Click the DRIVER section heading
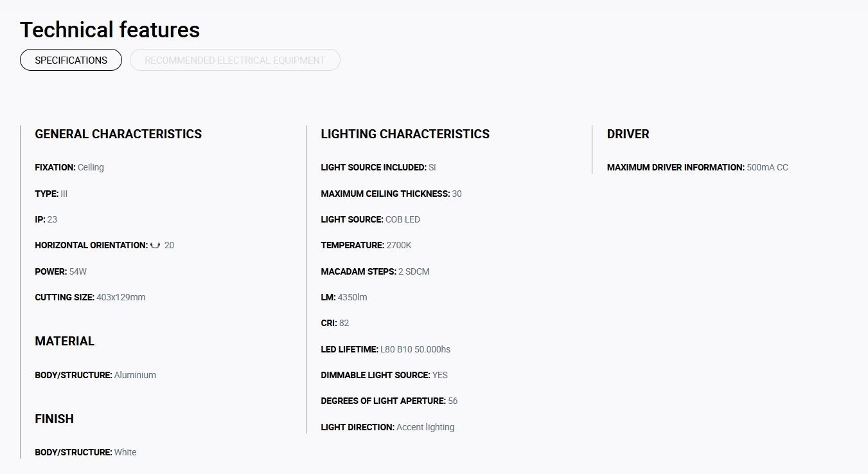 click(628, 134)
